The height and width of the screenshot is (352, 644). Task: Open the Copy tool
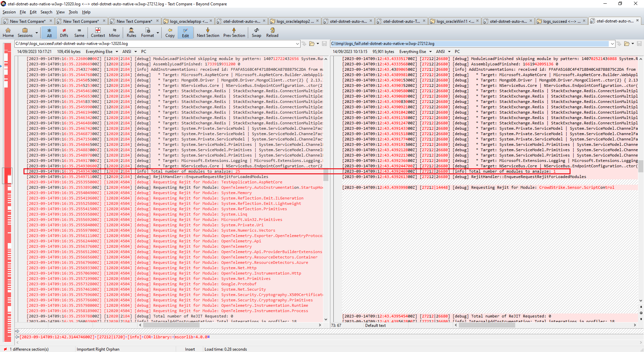(x=170, y=33)
